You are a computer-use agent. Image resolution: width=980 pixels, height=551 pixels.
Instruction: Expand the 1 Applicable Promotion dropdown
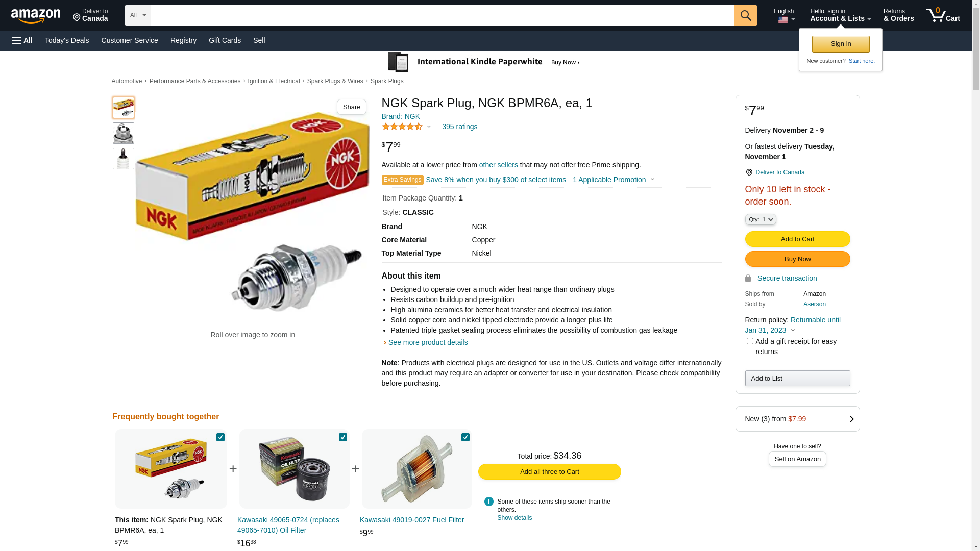(x=614, y=180)
